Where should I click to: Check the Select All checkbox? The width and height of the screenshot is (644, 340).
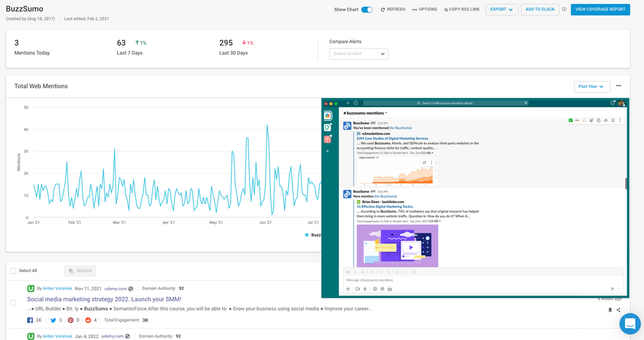point(13,271)
